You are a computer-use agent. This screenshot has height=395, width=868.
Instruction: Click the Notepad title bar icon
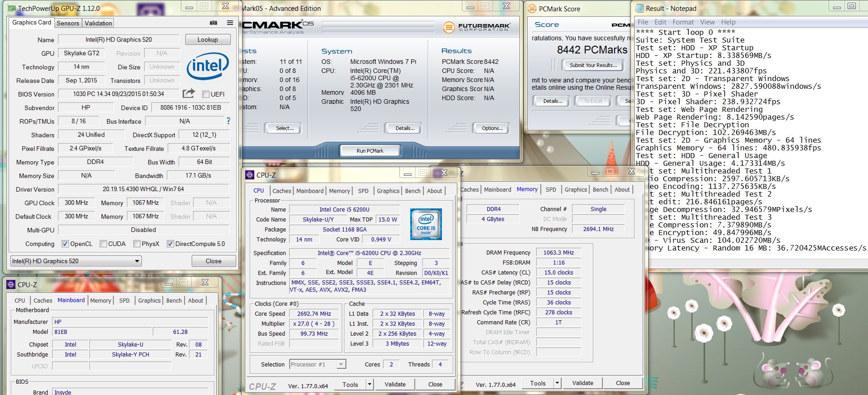tap(639, 8)
